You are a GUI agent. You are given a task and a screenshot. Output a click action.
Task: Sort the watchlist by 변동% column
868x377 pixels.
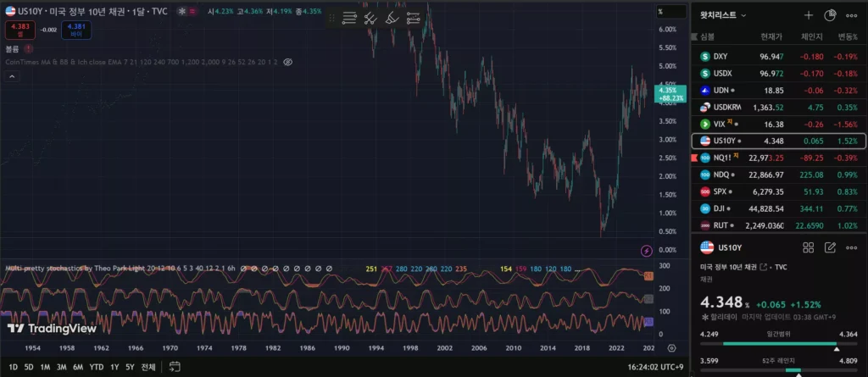click(x=847, y=36)
